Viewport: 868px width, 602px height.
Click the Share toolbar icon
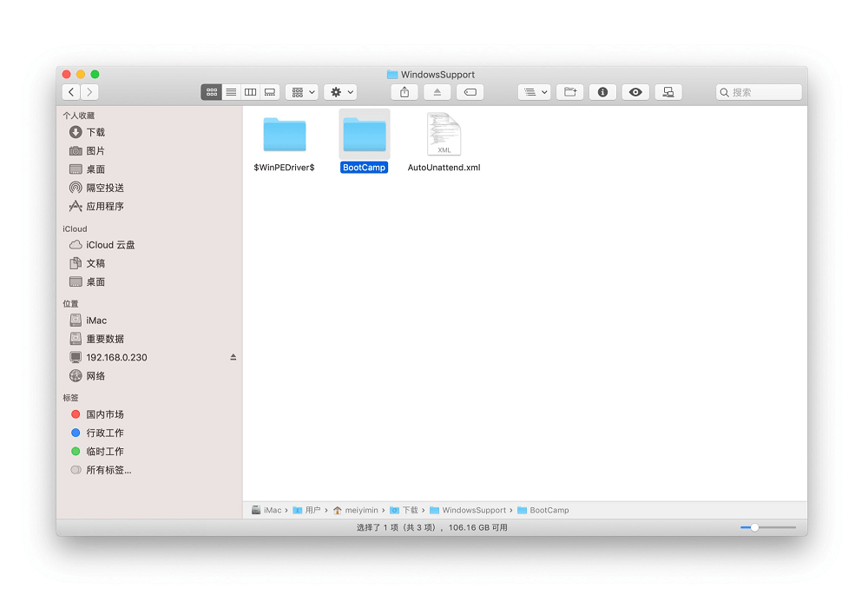404,92
